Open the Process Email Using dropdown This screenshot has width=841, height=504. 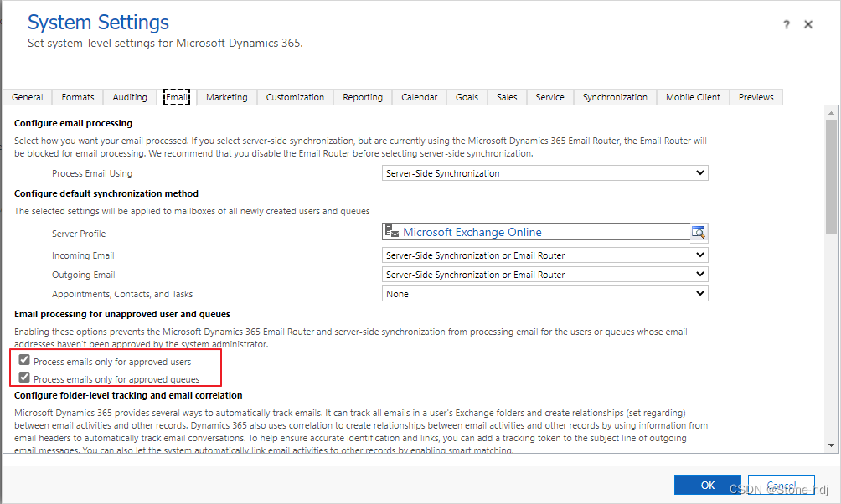545,173
